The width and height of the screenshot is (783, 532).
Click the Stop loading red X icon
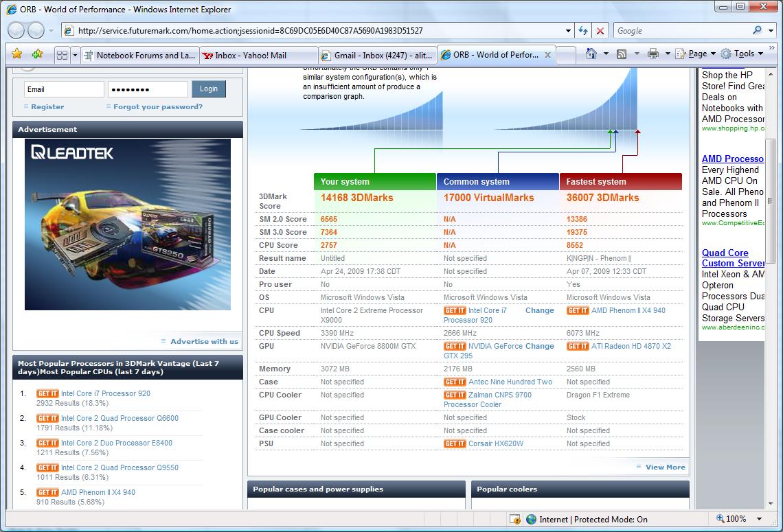point(600,31)
